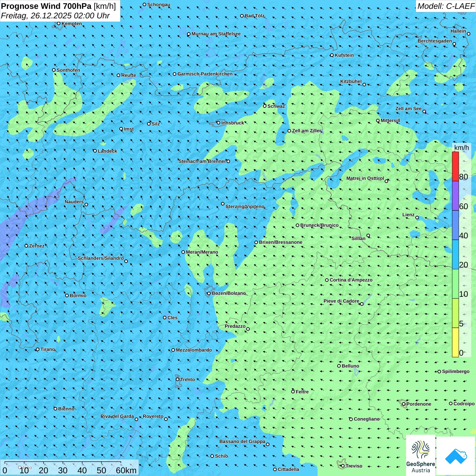Click the Bad Tölz label
The height and width of the screenshot is (476, 476).
pyautogui.click(x=255, y=16)
